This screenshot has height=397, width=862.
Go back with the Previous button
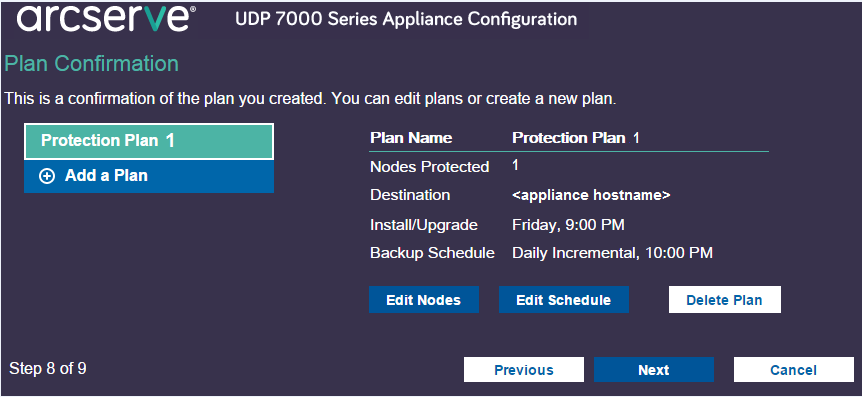pos(524,370)
